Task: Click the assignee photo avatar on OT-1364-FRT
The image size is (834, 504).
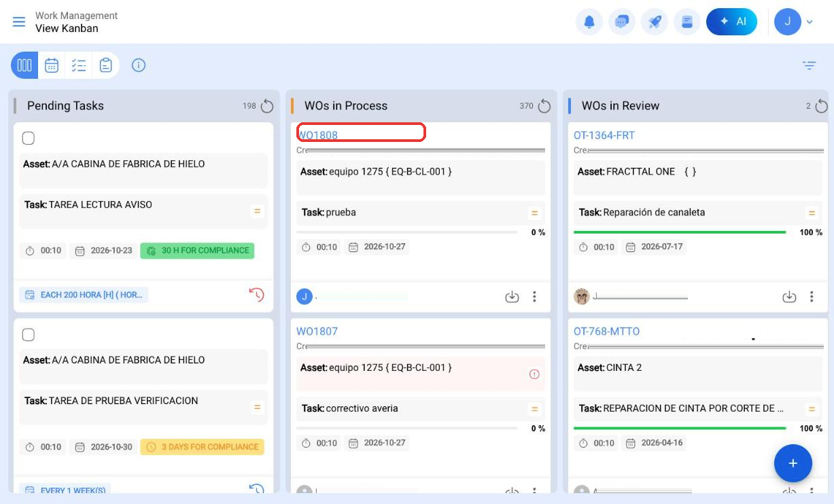Action: tap(582, 297)
